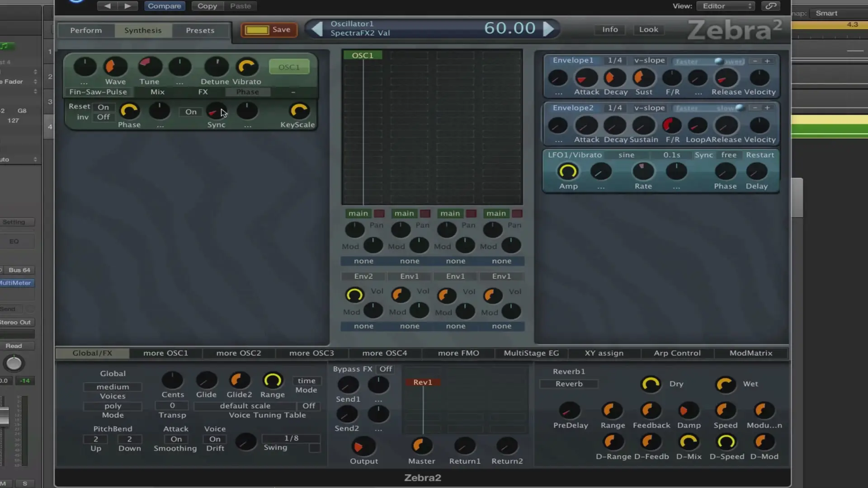
Task: Click the Global Range knob
Action: (273, 380)
